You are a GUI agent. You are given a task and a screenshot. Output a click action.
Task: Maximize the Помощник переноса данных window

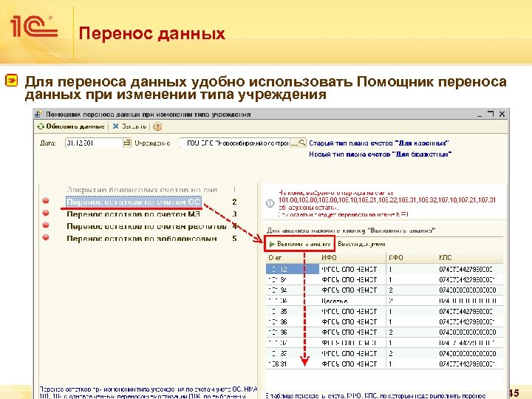click(x=491, y=114)
